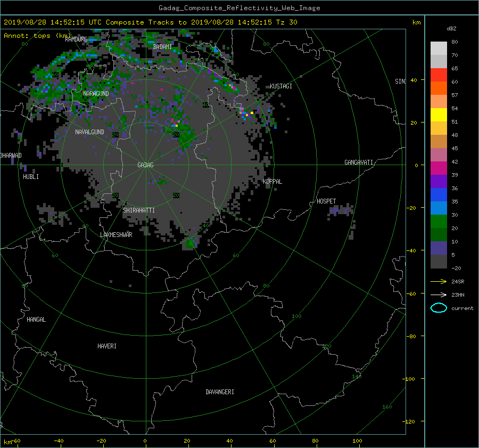Click the HUBLI town label
The height and width of the screenshot is (448, 479).
pos(31,177)
